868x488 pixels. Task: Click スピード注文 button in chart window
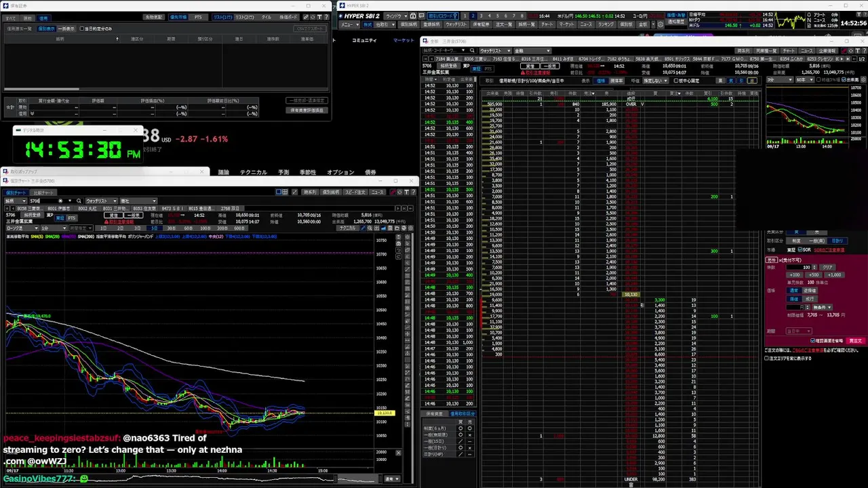(x=355, y=192)
